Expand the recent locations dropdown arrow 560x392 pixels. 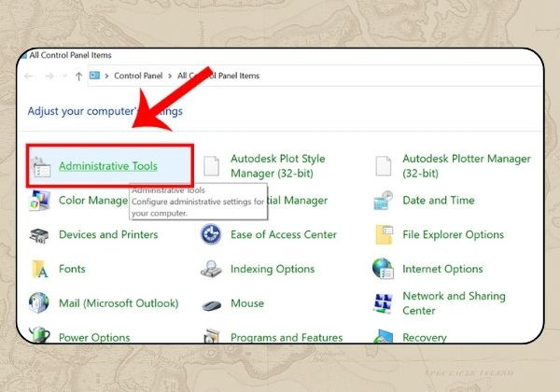tap(64, 76)
